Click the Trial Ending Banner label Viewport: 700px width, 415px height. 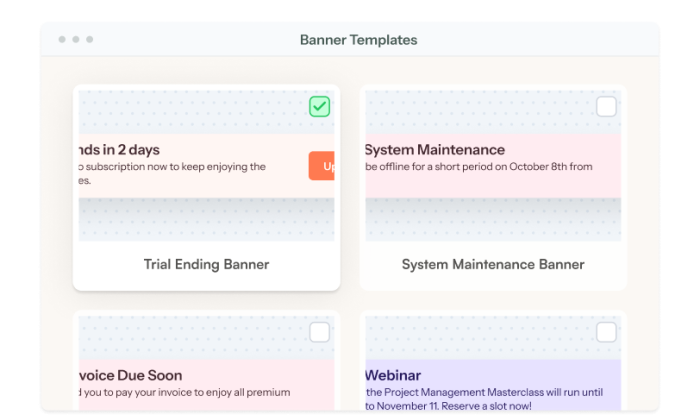[x=206, y=265]
